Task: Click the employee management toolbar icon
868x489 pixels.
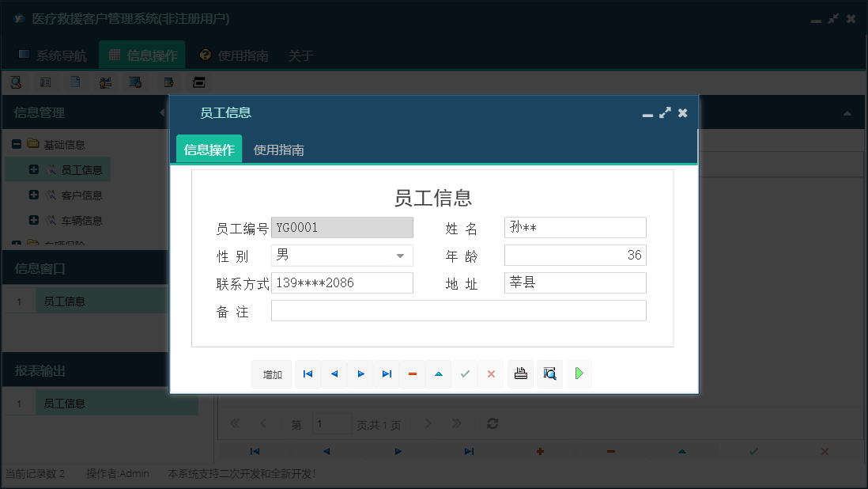Action: click(105, 81)
